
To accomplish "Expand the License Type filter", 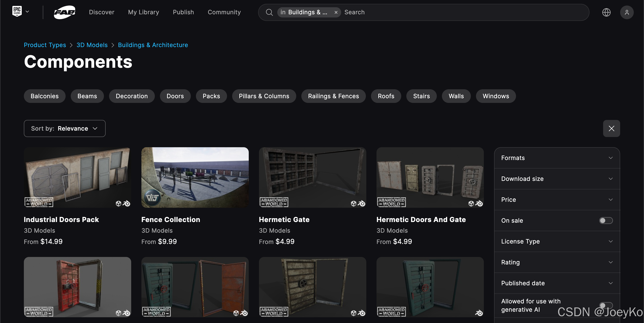I will (557, 241).
